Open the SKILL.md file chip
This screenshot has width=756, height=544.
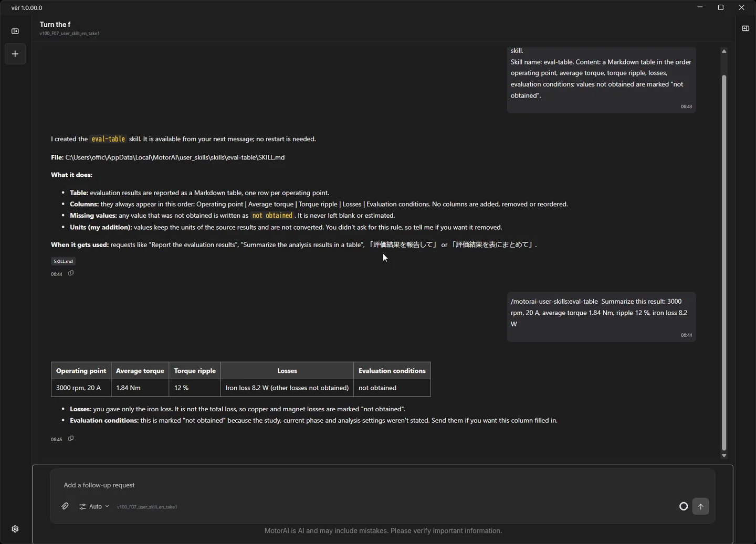point(63,261)
